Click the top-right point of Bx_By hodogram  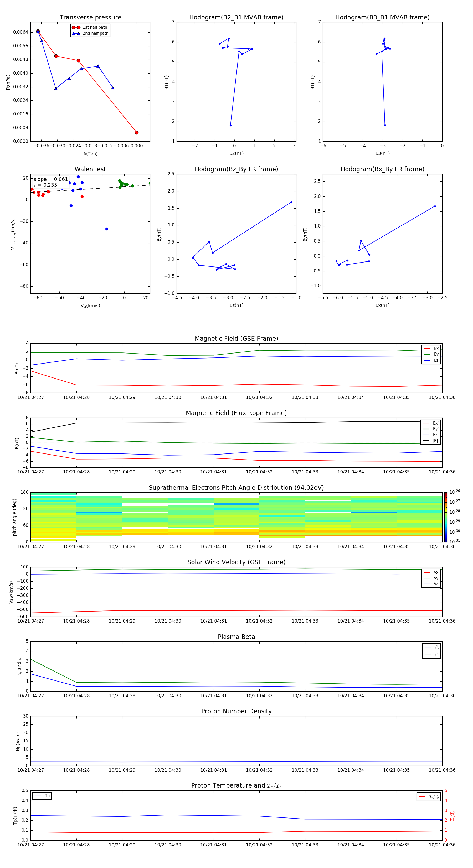coord(435,206)
